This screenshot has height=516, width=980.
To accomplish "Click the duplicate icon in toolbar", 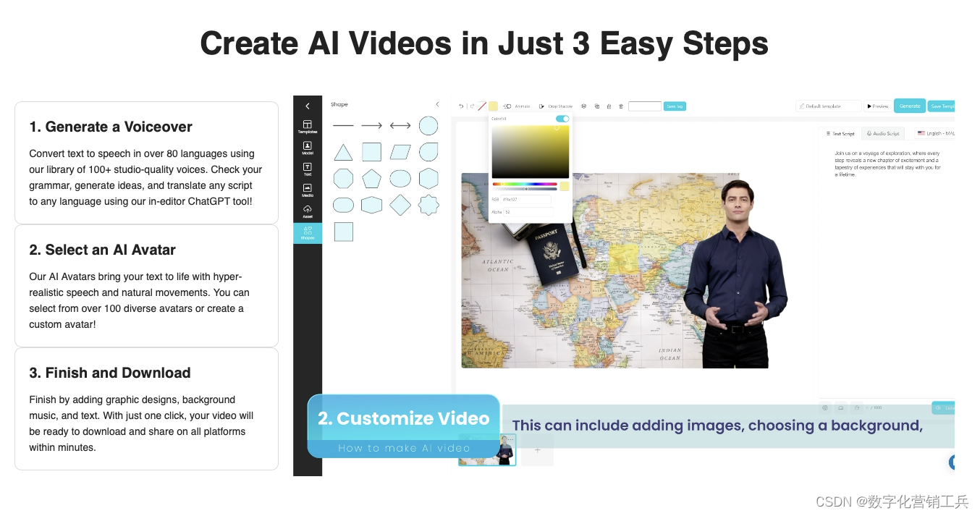I will (x=597, y=106).
